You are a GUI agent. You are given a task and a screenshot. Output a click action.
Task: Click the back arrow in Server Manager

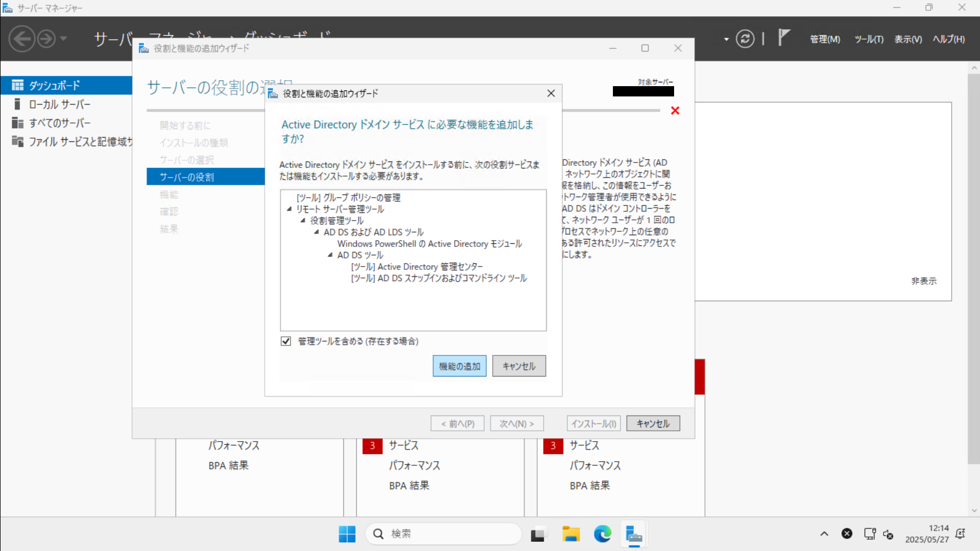click(x=22, y=39)
